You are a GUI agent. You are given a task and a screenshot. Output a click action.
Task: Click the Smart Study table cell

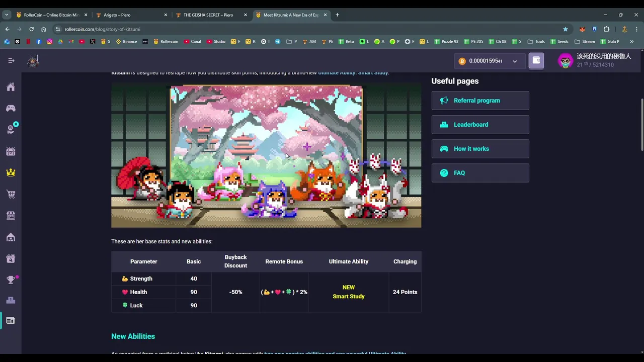(x=348, y=292)
